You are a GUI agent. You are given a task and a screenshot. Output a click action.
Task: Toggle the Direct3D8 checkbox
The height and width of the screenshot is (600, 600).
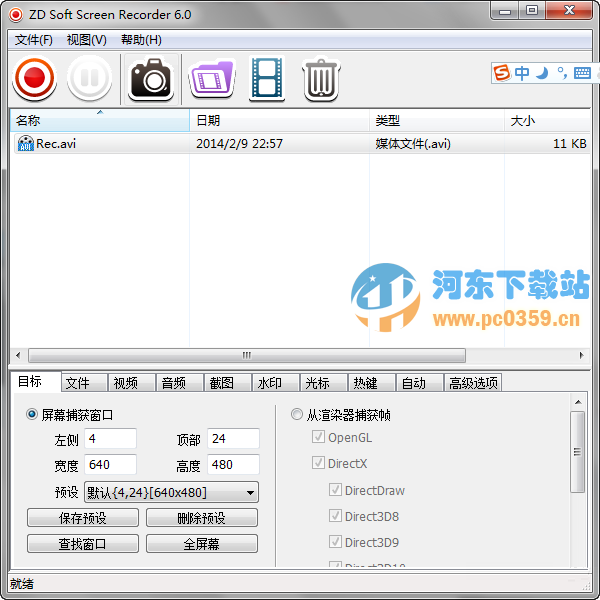[x=335, y=515]
